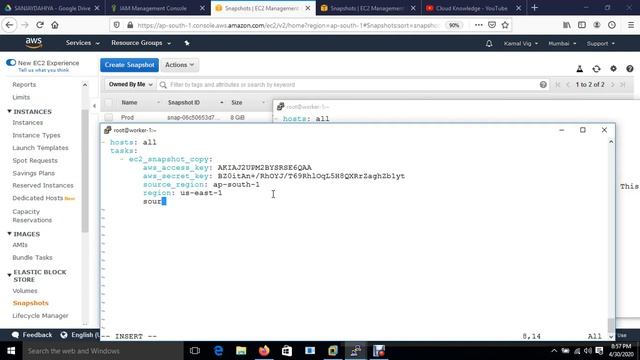Open Actions dropdown
The width and height of the screenshot is (640, 360).
pyautogui.click(x=180, y=65)
